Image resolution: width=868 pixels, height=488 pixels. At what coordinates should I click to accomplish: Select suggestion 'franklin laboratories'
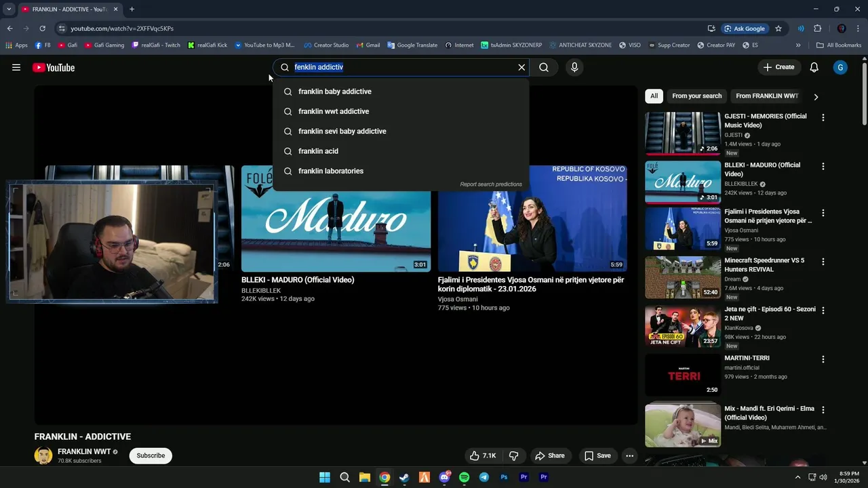pos(401,171)
